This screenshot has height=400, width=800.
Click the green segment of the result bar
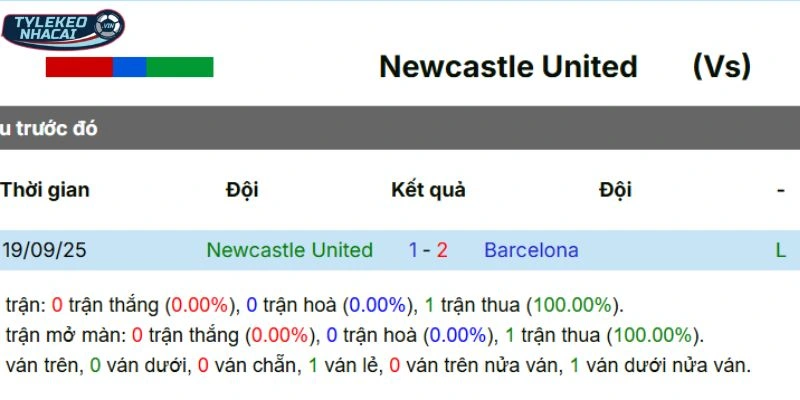pyautogui.click(x=180, y=67)
